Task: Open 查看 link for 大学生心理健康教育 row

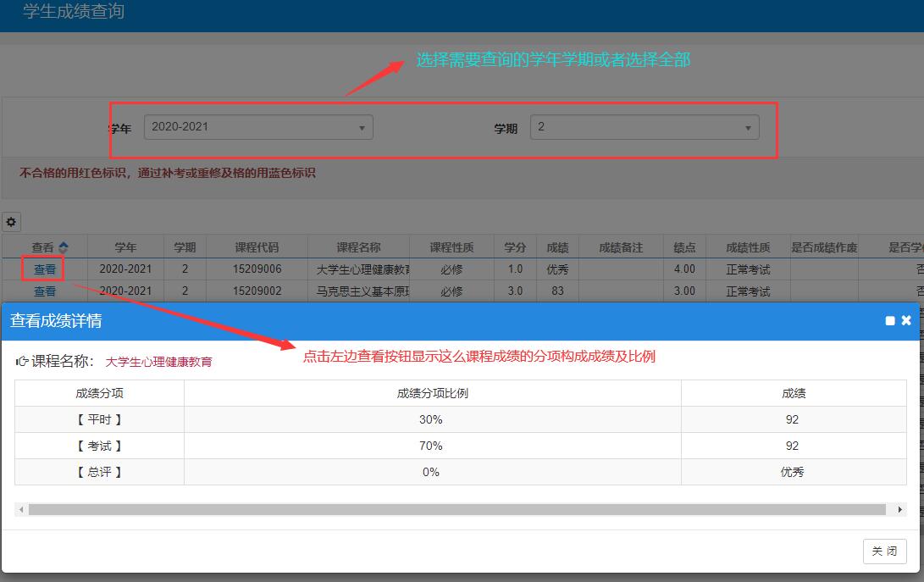Action: coord(44,269)
